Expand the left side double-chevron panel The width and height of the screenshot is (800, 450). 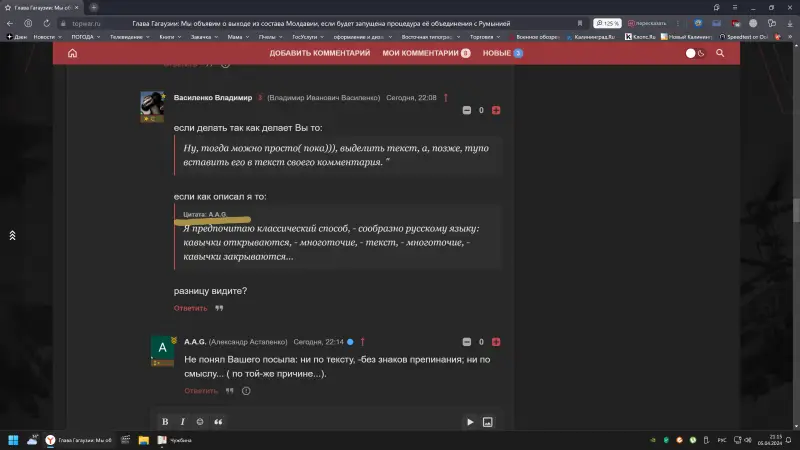pos(12,235)
